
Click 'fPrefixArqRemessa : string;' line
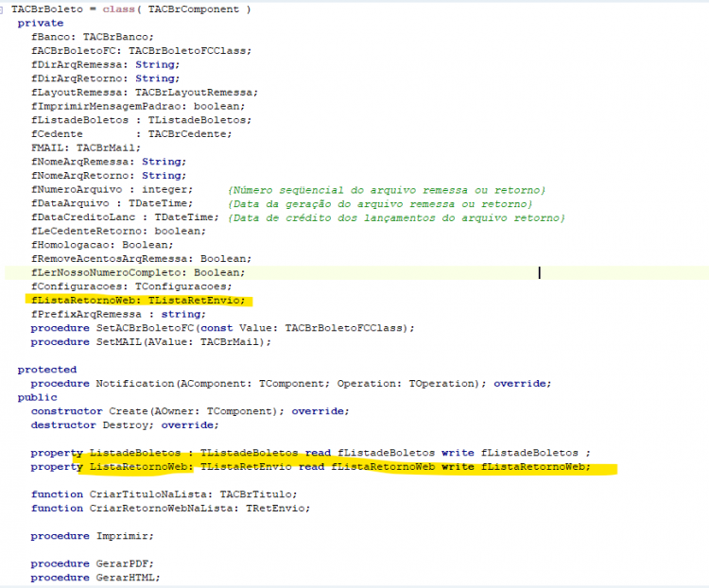click(x=118, y=315)
